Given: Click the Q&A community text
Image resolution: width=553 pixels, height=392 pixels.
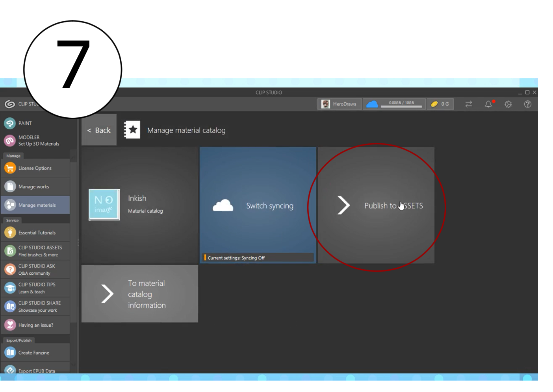Looking at the screenshot, I should click(34, 274).
